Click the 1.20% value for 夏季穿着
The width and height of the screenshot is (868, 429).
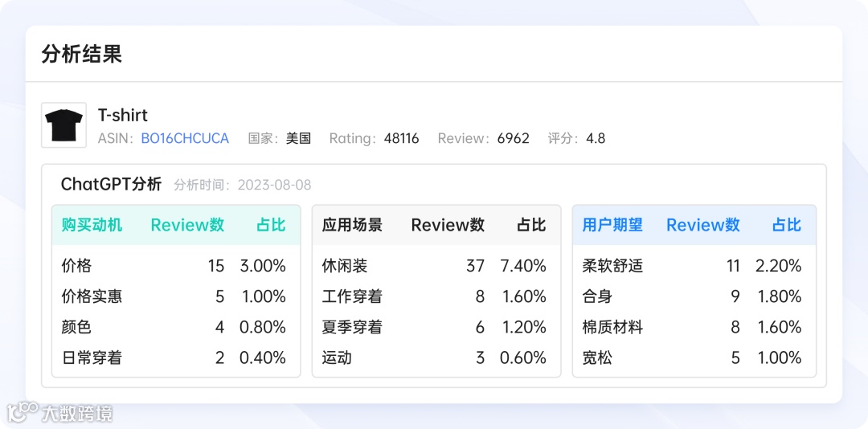[x=524, y=327]
